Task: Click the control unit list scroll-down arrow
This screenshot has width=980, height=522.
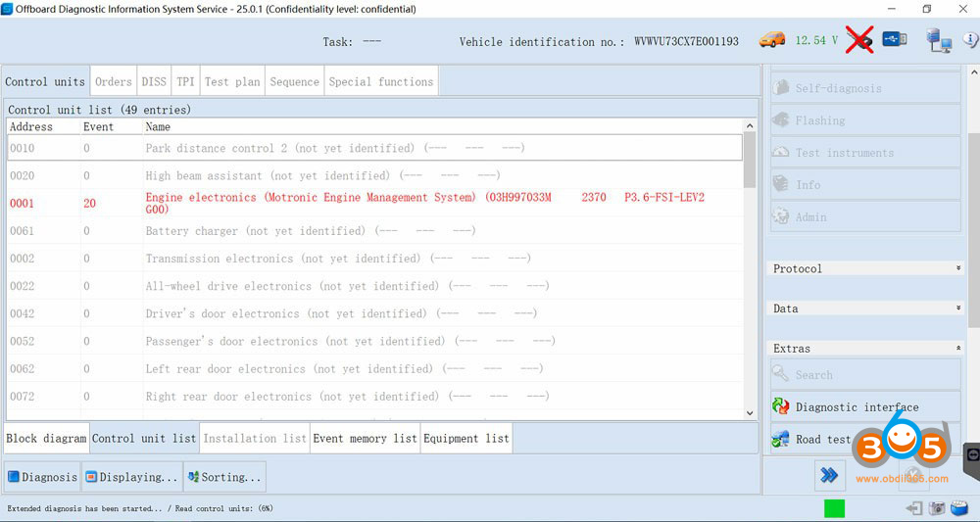Action: [x=750, y=412]
